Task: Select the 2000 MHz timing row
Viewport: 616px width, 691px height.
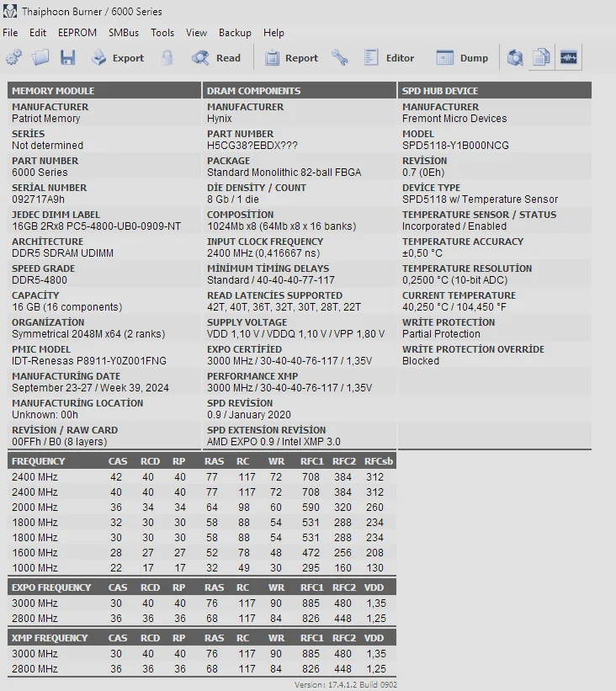Action: (202, 508)
